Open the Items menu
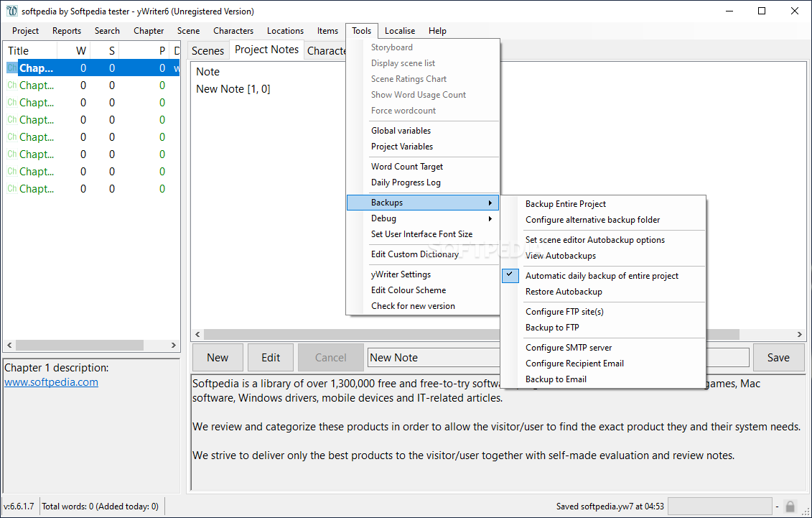812x518 pixels. pyautogui.click(x=328, y=31)
